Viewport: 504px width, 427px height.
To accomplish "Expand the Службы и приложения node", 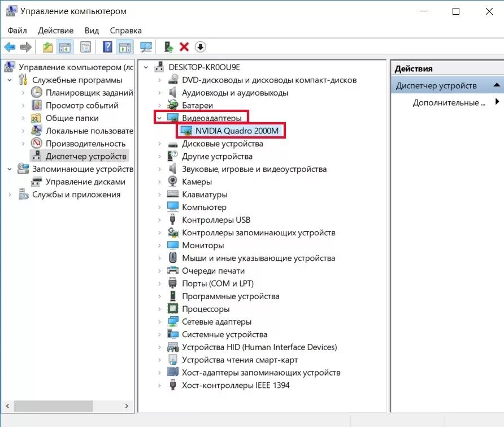I will coord(10,195).
